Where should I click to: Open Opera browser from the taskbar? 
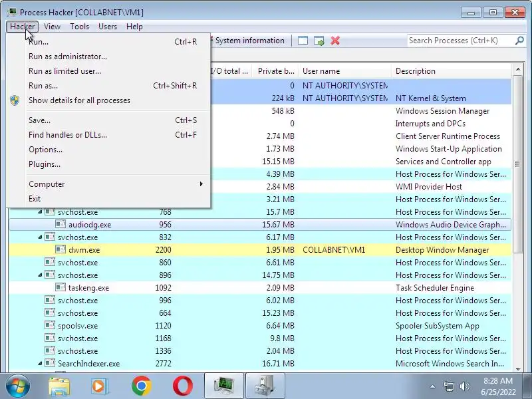(x=182, y=386)
